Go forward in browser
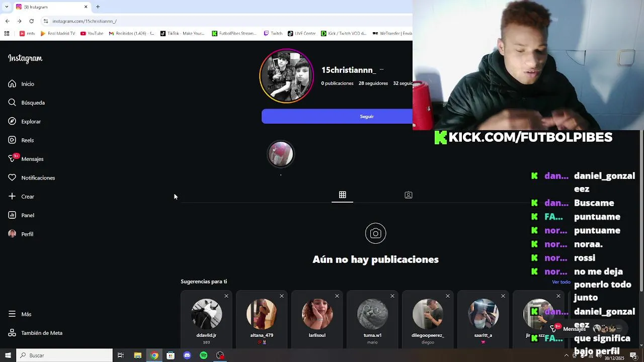644x362 pixels. [x=19, y=21]
